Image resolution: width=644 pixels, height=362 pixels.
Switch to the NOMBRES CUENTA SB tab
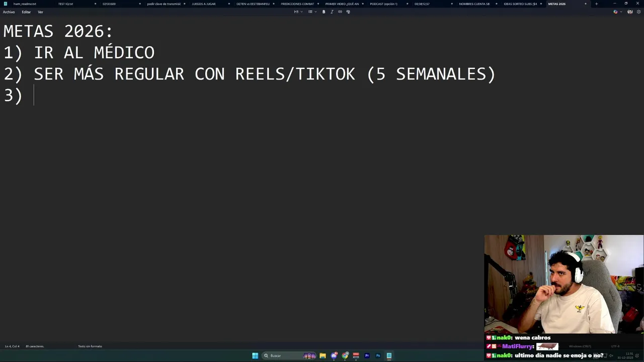click(474, 4)
